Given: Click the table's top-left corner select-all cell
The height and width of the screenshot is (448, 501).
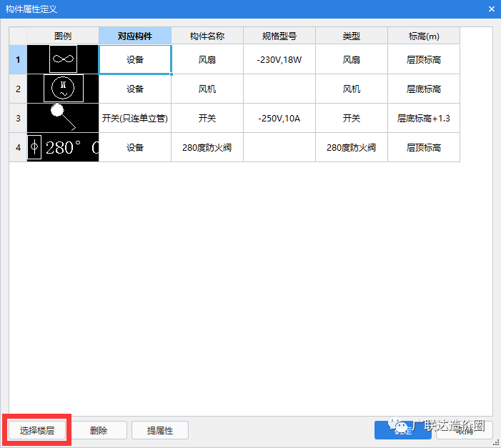Looking at the screenshot, I should (18, 36).
